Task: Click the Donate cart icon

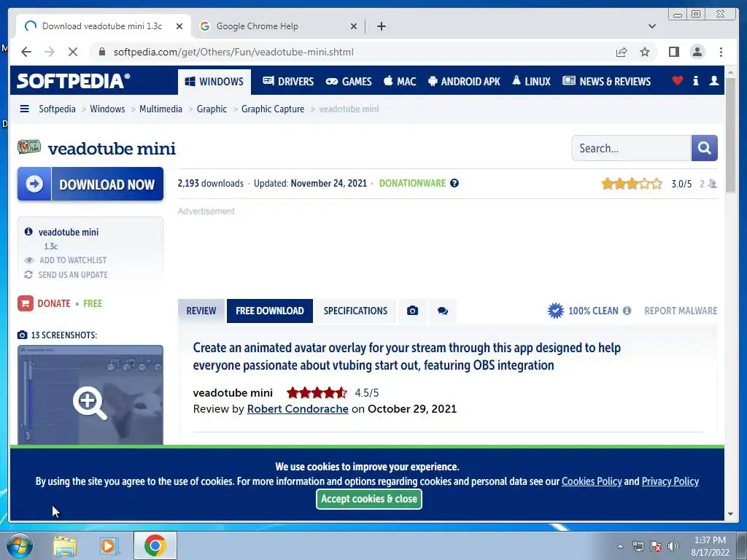Action: [x=26, y=303]
